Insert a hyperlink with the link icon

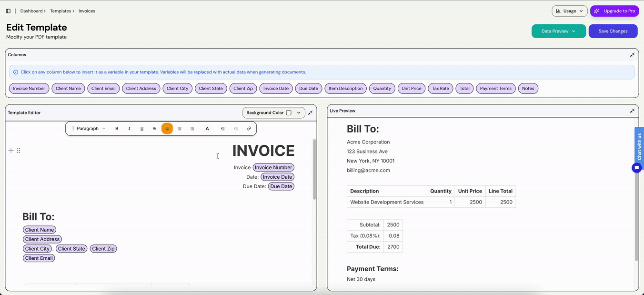pos(249,129)
